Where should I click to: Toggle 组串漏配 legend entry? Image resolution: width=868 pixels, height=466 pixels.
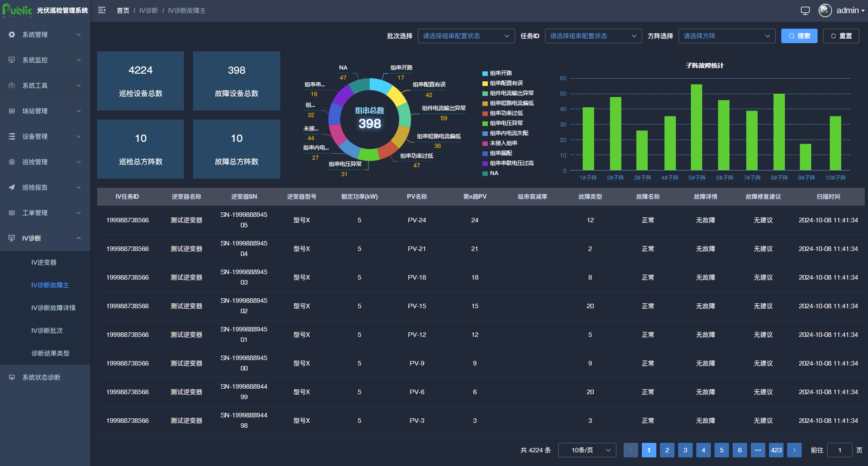click(x=500, y=153)
